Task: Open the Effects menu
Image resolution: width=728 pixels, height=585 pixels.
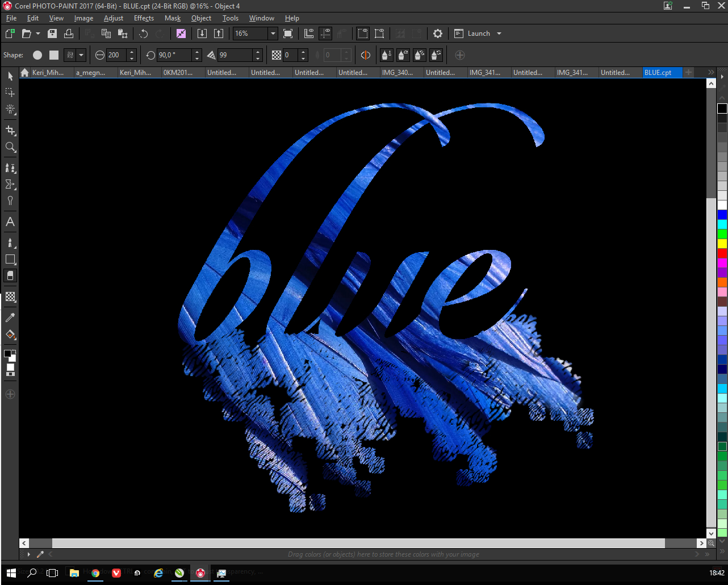Action: pos(144,18)
